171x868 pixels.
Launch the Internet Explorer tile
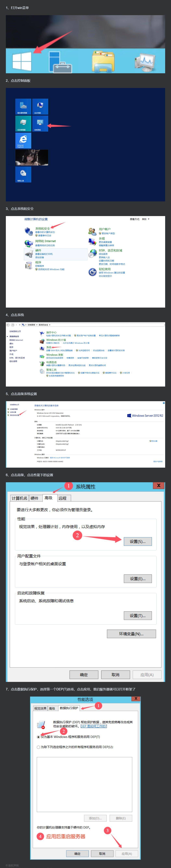coord(23,141)
